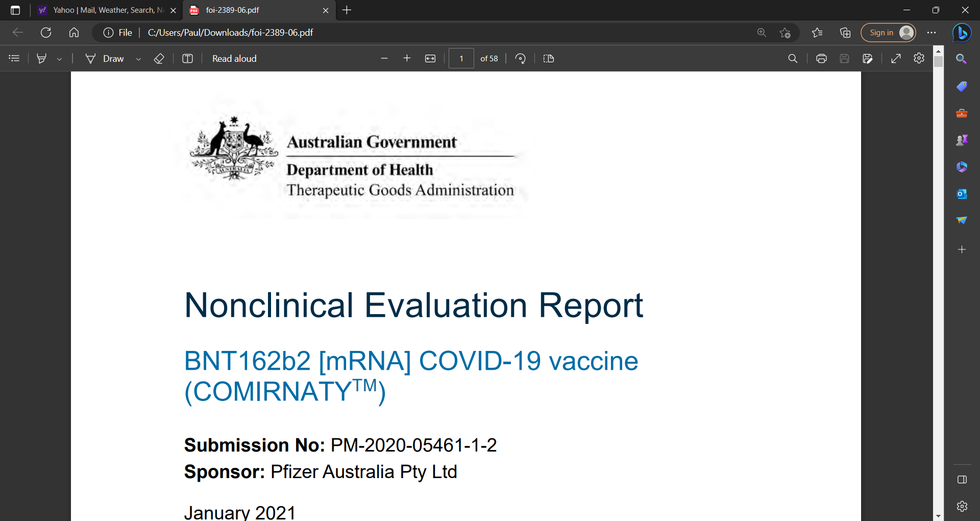980x521 pixels.
Task: Open sidebar Games chess icon
Action: (962, 140)
